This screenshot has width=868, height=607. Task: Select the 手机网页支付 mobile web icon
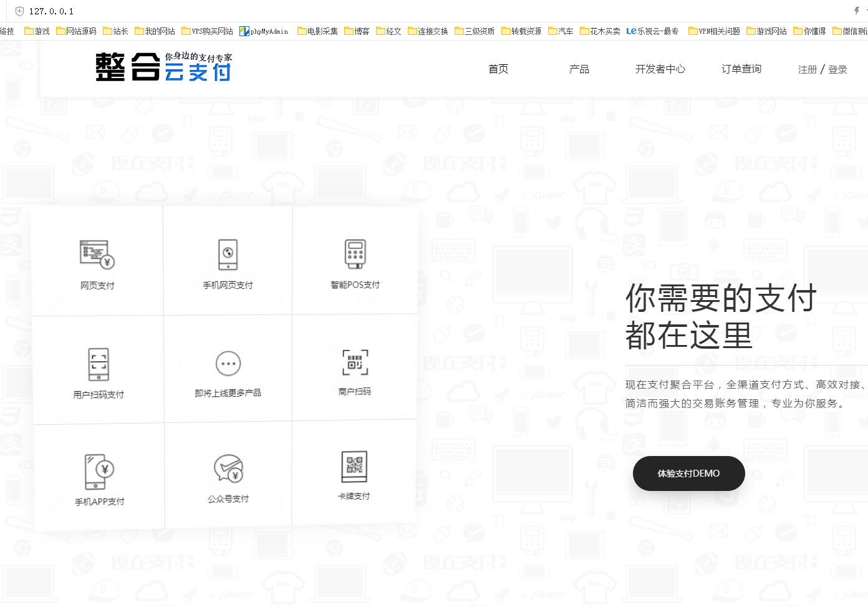[228, 255]
